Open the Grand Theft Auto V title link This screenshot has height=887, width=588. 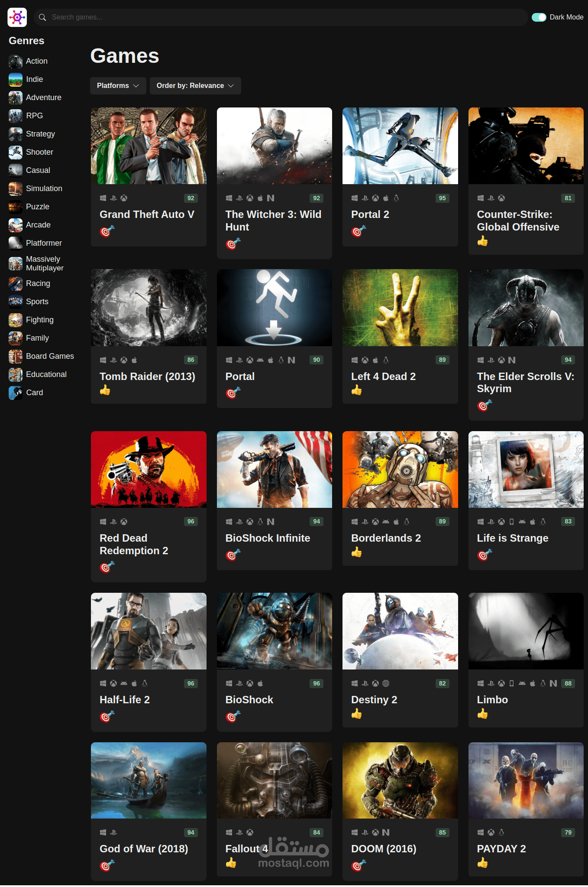147,214
